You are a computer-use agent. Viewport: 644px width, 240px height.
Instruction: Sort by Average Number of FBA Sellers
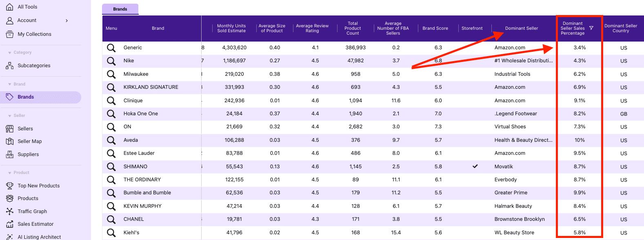[x=393, y=28]
